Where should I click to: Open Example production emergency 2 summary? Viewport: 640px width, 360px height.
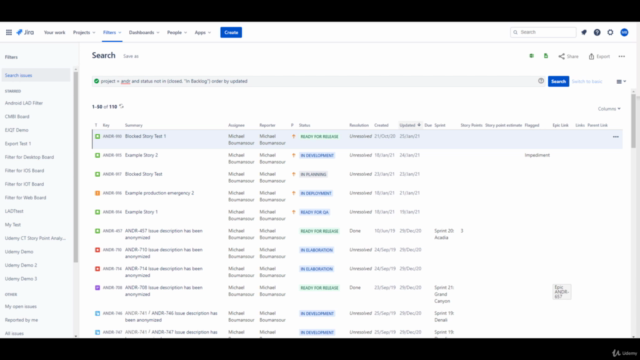point(160,193)
